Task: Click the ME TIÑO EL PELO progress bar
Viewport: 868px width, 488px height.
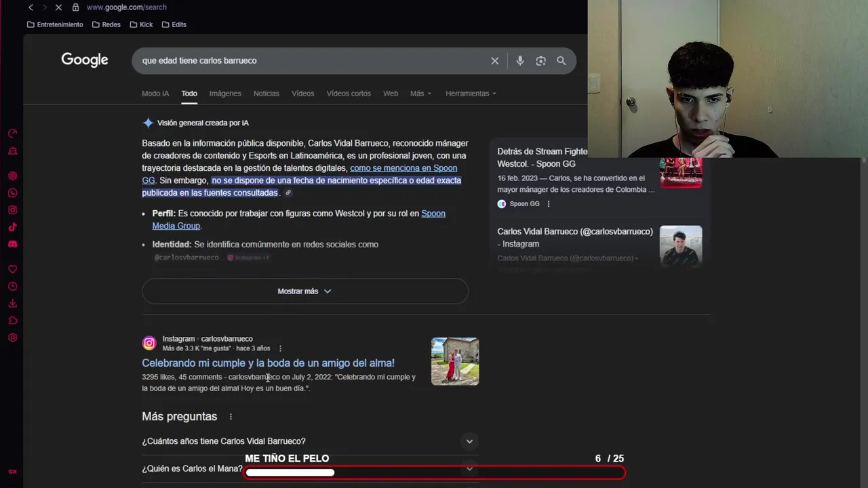Action: click(x=434, y=472)
